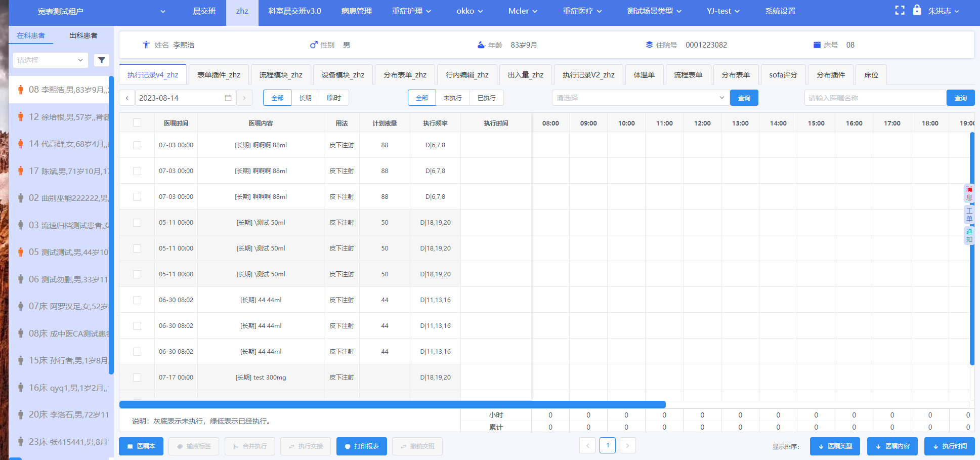The image size is (980, 460).
Task: Select the 未执行 status filter
Action: (452, 98)
